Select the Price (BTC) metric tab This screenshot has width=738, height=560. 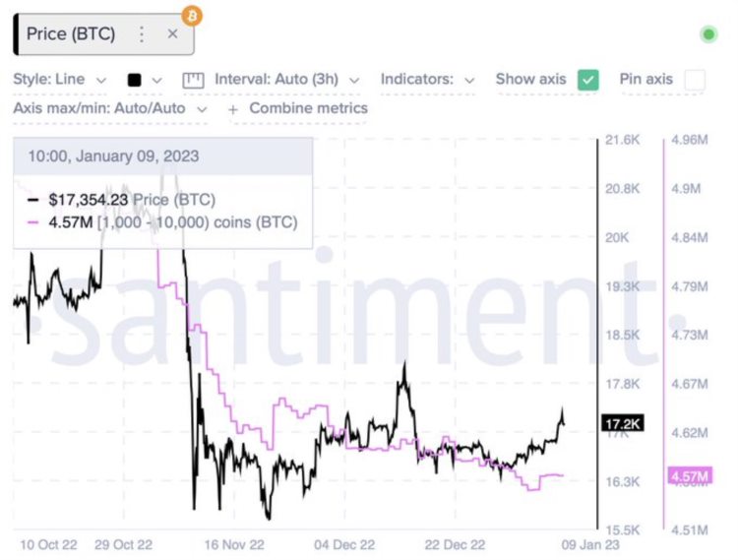[71, 34]
